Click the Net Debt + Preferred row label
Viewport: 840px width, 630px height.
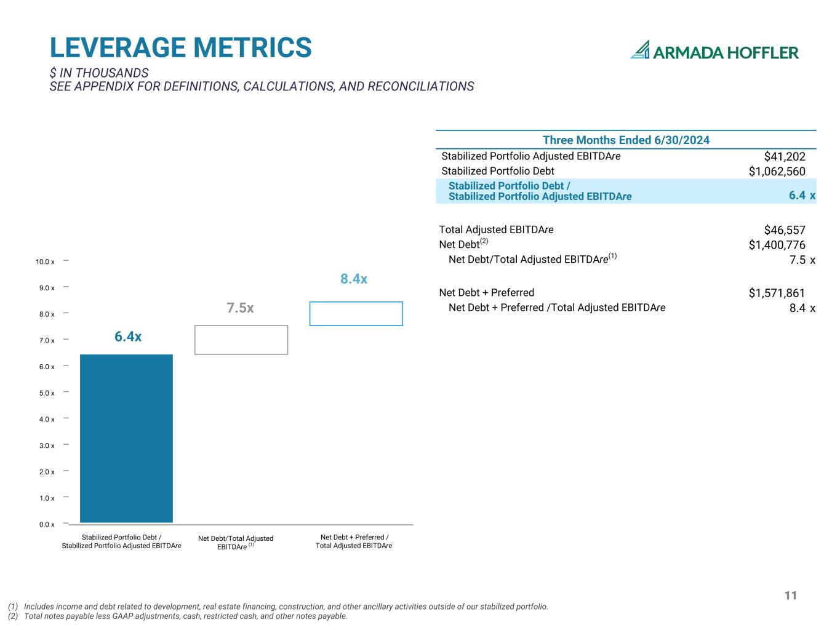(486, 293)
